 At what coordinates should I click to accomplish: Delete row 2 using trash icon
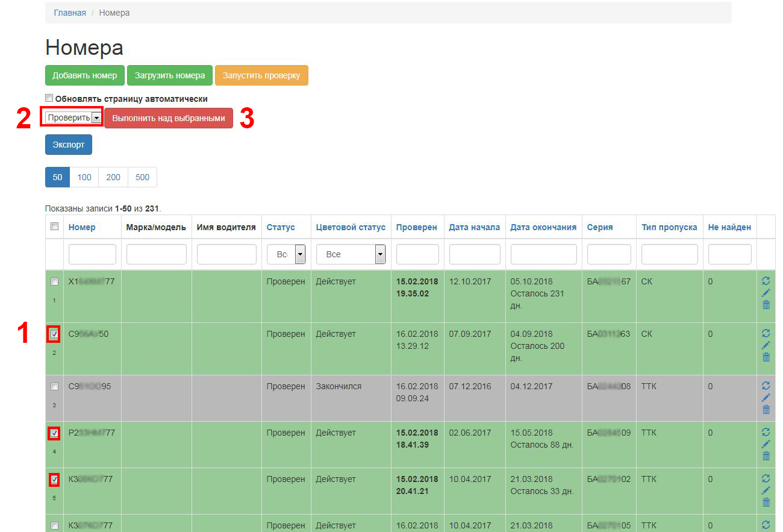pyautogui.click(x=766, y=357)
